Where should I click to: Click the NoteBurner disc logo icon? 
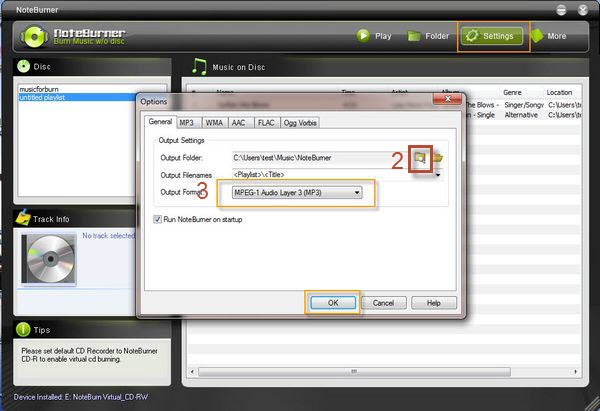34,37
